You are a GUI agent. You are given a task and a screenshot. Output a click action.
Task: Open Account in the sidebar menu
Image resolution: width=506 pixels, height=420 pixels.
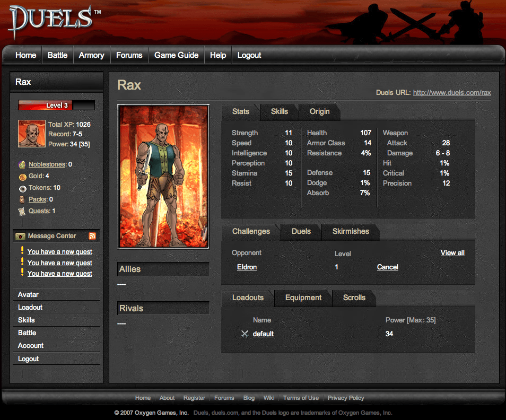(x=56, y=345)
